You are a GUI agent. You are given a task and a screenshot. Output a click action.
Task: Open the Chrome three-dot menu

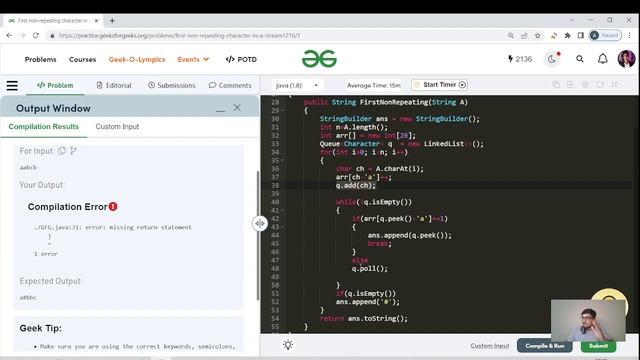(629, 36)
